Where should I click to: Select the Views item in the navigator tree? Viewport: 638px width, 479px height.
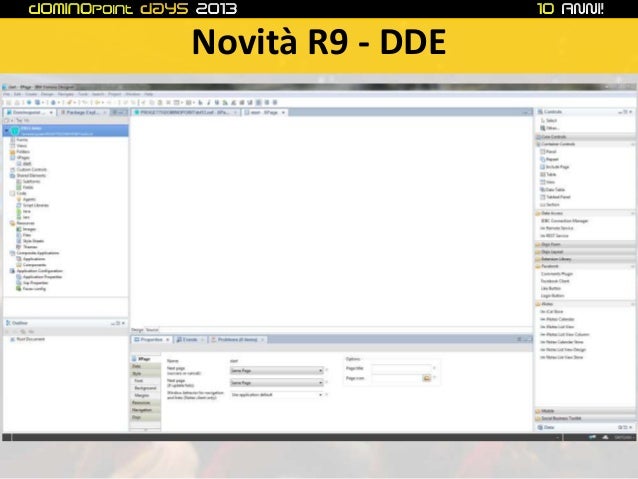22,146
